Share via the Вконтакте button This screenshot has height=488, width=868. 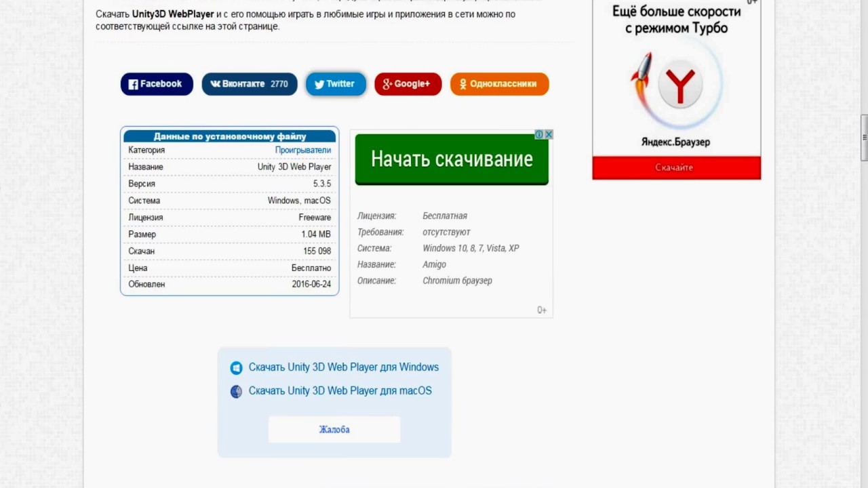249,84
